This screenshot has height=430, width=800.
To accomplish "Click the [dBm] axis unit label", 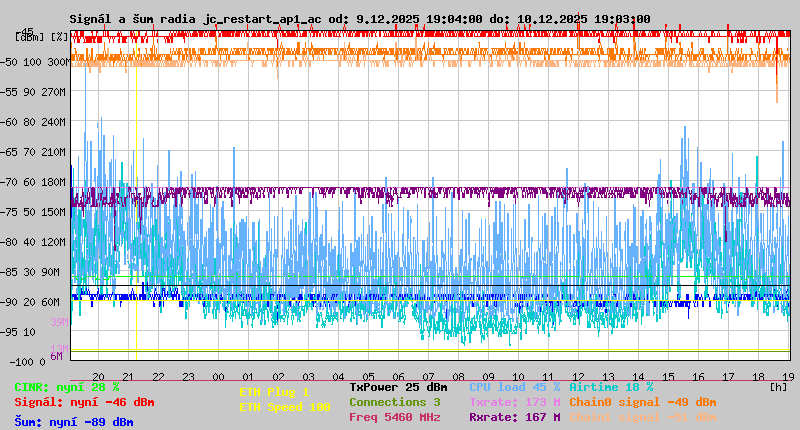I will [30, 37].
